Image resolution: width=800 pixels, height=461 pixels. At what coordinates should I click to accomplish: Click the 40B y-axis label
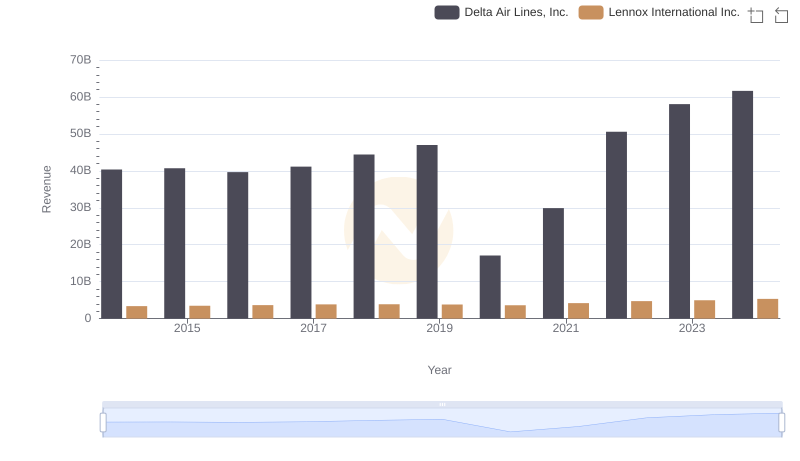pos(81,170)
